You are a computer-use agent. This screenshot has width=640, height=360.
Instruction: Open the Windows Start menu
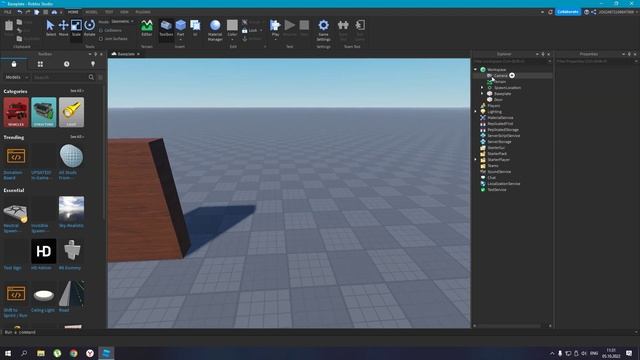8,353
